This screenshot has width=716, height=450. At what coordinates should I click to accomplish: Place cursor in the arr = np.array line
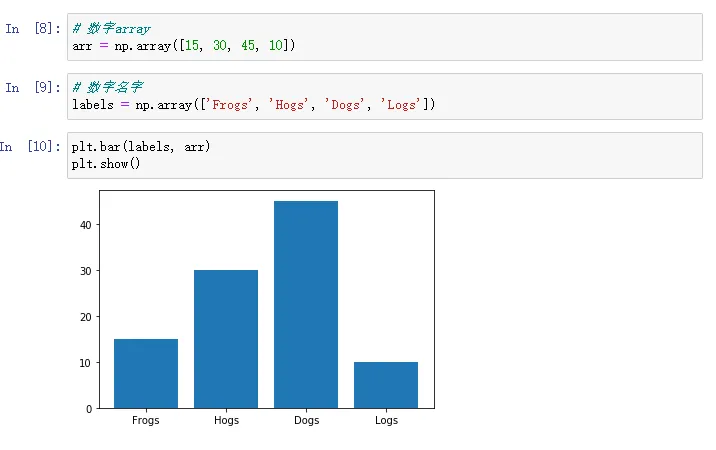pos(184,46)
